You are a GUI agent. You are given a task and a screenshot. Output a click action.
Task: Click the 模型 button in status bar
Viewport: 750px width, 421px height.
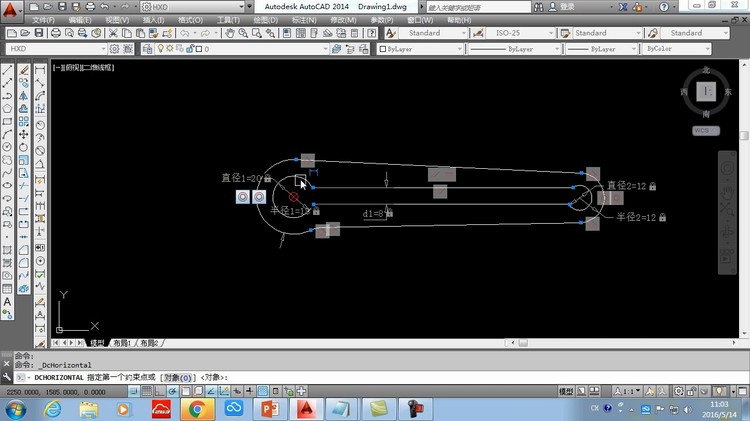(566, 391)
